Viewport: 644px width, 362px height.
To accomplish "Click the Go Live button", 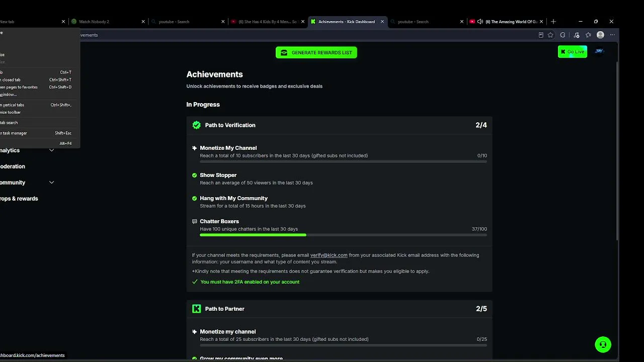I will point(572,52).
